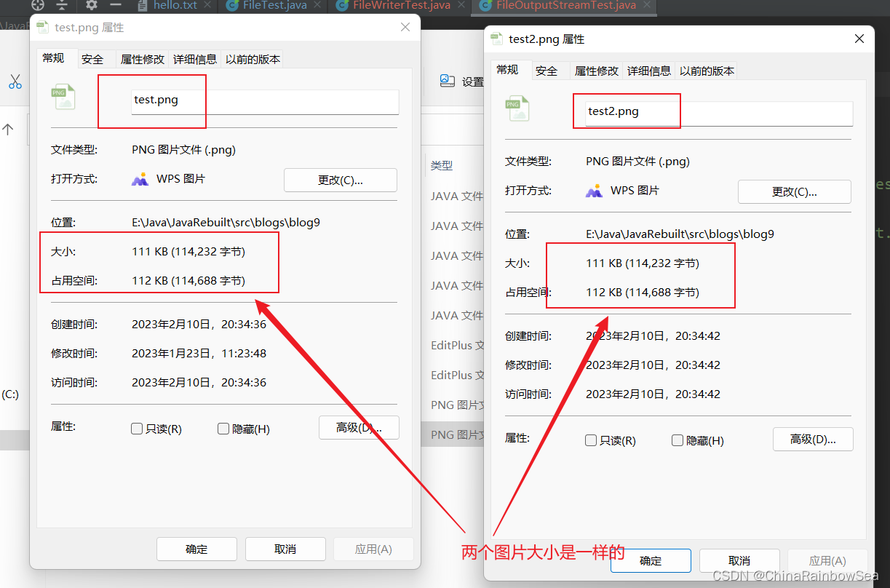Open 以前的版本 tab in test.png 属性
The height and width of the screenshot is (588, 890).
(253, 60)
